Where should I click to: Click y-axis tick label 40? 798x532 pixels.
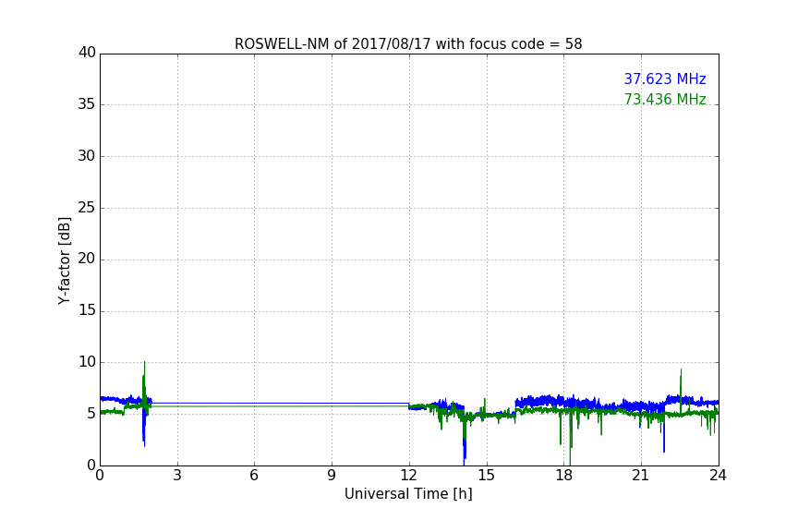87,53
